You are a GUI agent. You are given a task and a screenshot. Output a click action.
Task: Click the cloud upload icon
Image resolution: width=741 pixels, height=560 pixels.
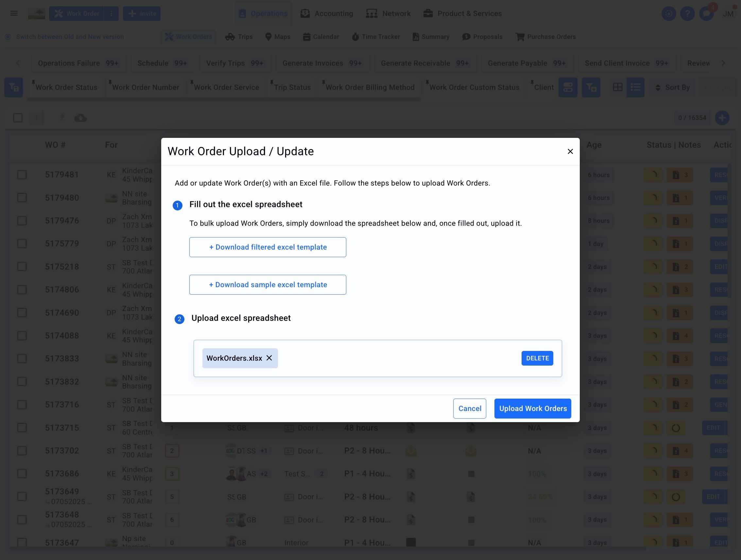pos(80,118)
